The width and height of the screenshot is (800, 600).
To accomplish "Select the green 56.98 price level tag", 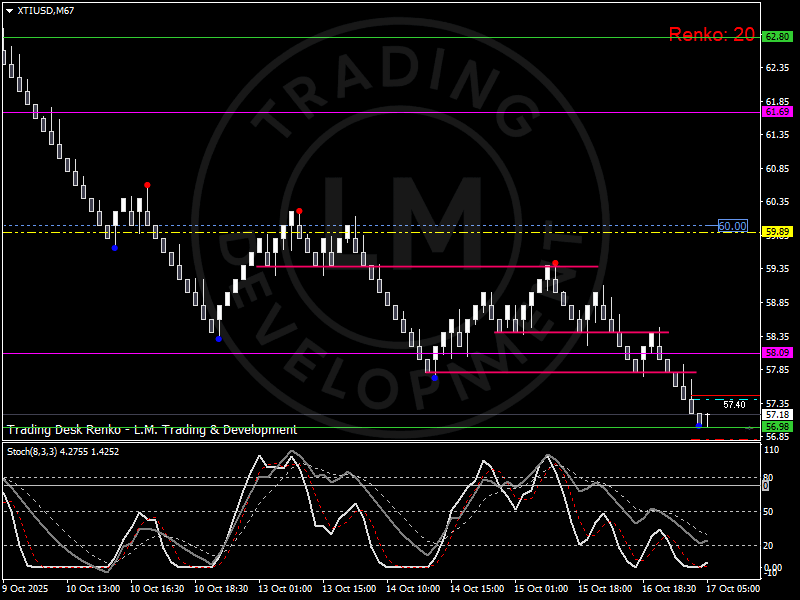I will tap(777, 427).
